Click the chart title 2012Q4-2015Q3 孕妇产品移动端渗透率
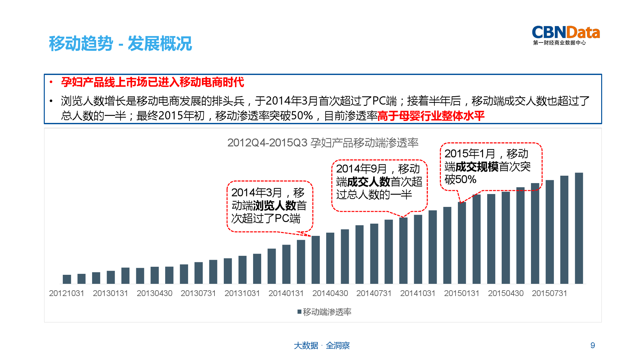Image resolution: width=644 pixels, height=362 pixels. coord(323,143)
